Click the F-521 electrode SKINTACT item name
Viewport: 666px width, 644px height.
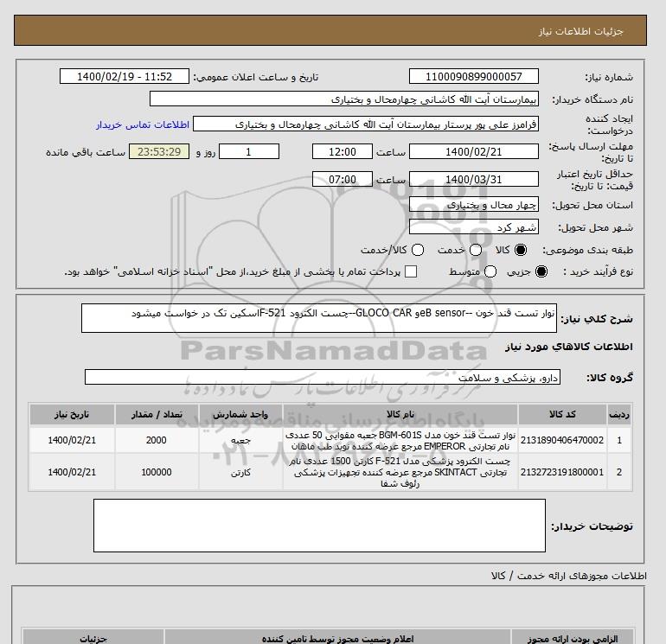click(400, 472)
